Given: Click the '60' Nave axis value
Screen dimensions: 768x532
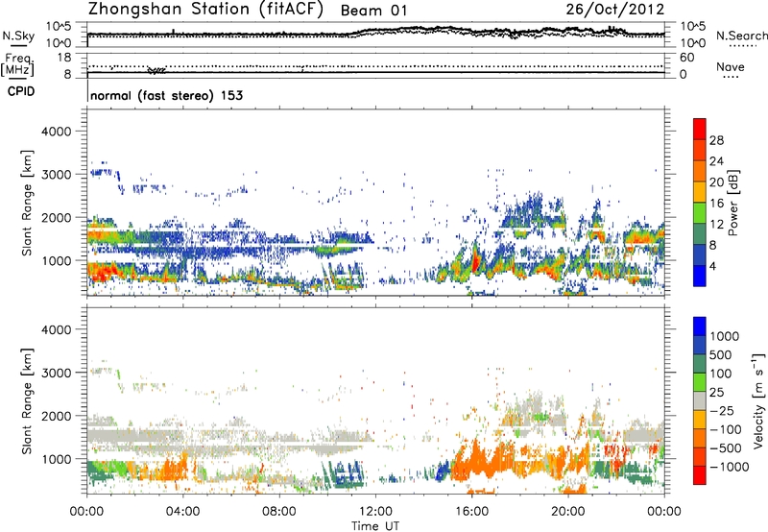Looking at the screenshot, I should tap(686, 58).
